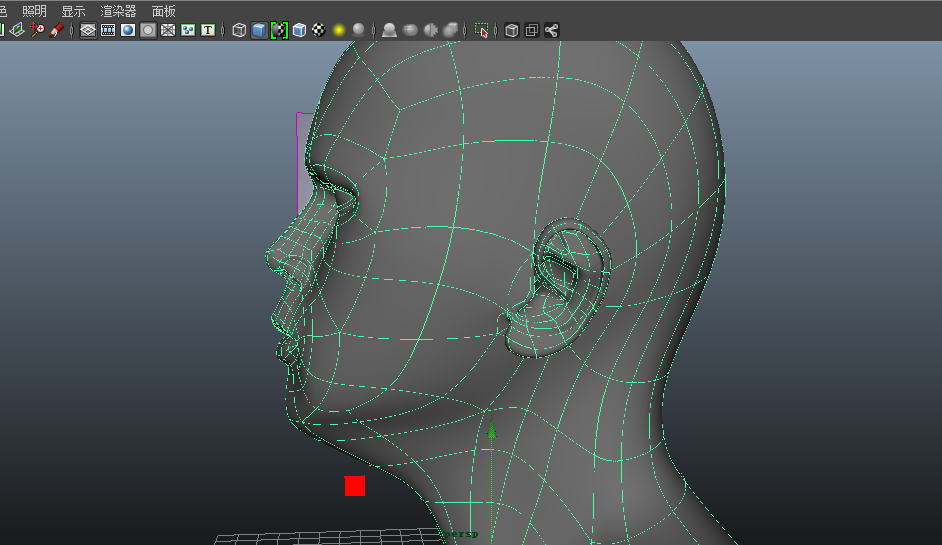This screenshot has width=942, height=545.
Task: Toggle the viewport Grid display icon
Action: point(88,30)
